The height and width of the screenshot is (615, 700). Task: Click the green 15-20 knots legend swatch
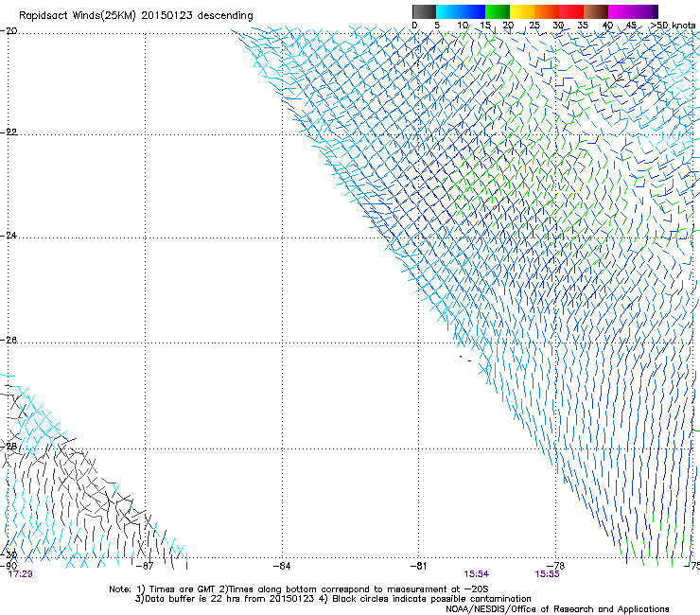pyautogui.click(x=498, y=11)
